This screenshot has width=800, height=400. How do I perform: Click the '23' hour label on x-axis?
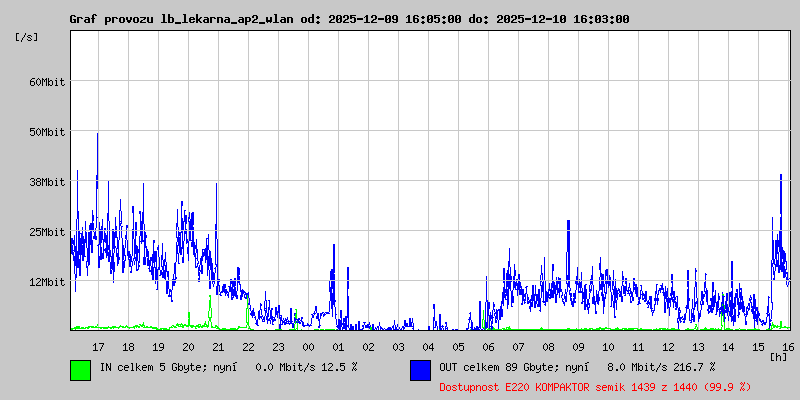[278, 347]
